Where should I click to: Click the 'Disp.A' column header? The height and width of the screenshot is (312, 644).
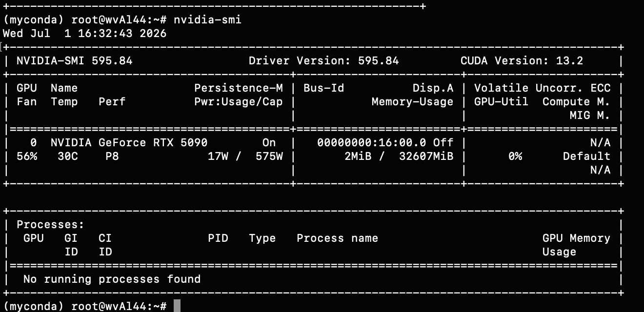[433, 88]
